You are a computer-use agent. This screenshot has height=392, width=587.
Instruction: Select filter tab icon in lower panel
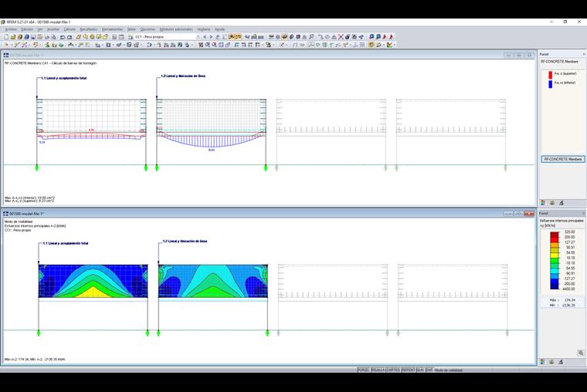[561, 362]
